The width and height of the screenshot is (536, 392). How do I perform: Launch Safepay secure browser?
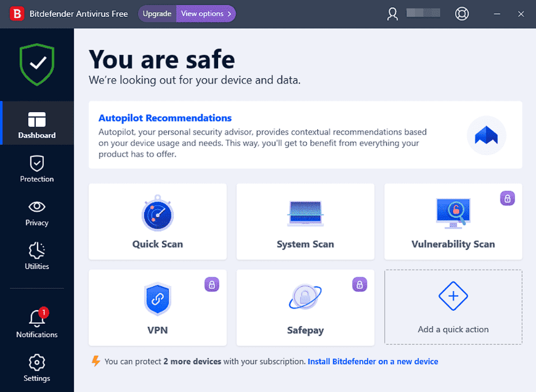point(305,307)
